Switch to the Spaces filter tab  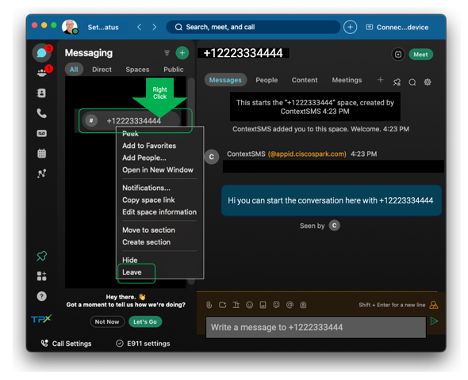coord(137,69)
